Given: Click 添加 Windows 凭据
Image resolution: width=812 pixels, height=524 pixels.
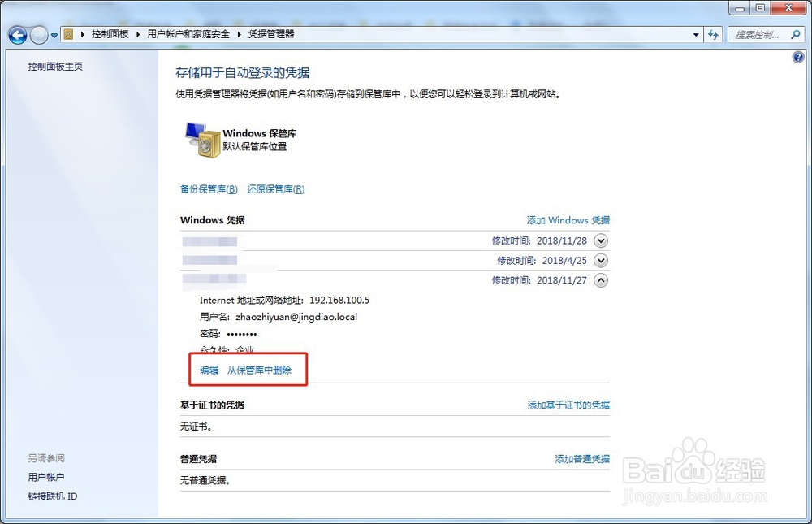Looking at the screenshot, I should tap(568, 220).
